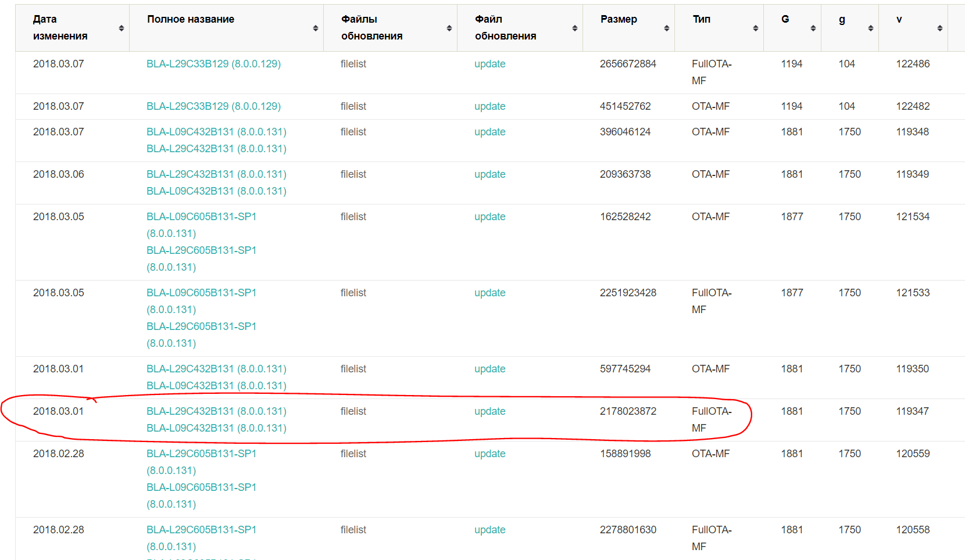Open filelist for the 597745294 size row
The image size is (965, 560).
click(x=353, y=369)
